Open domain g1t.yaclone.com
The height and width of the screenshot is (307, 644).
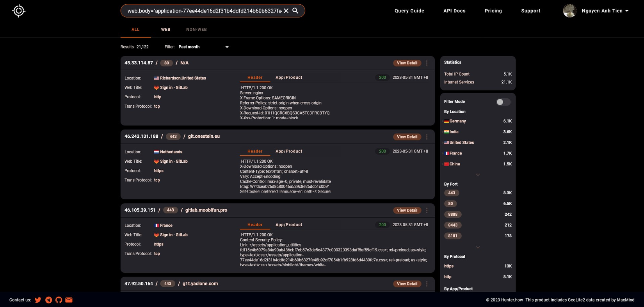pyautogui.click(x=200, y=284)
